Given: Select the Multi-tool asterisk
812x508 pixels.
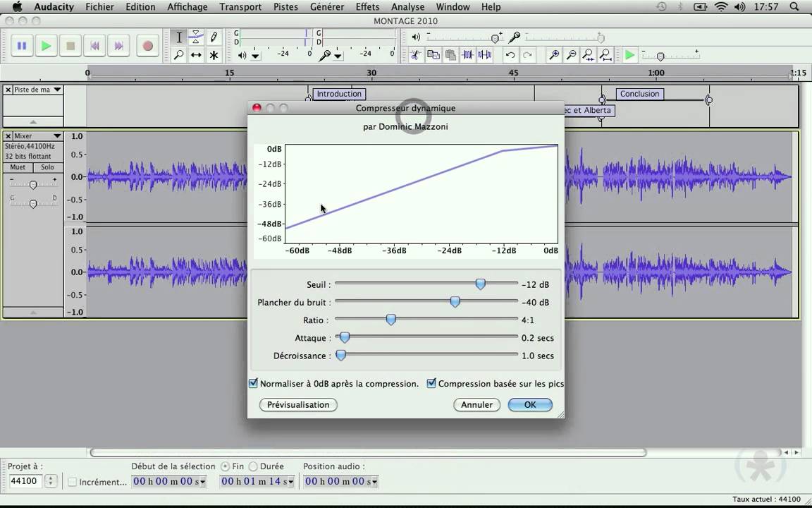Looking at the screenshot, I should tap(214, 54).
